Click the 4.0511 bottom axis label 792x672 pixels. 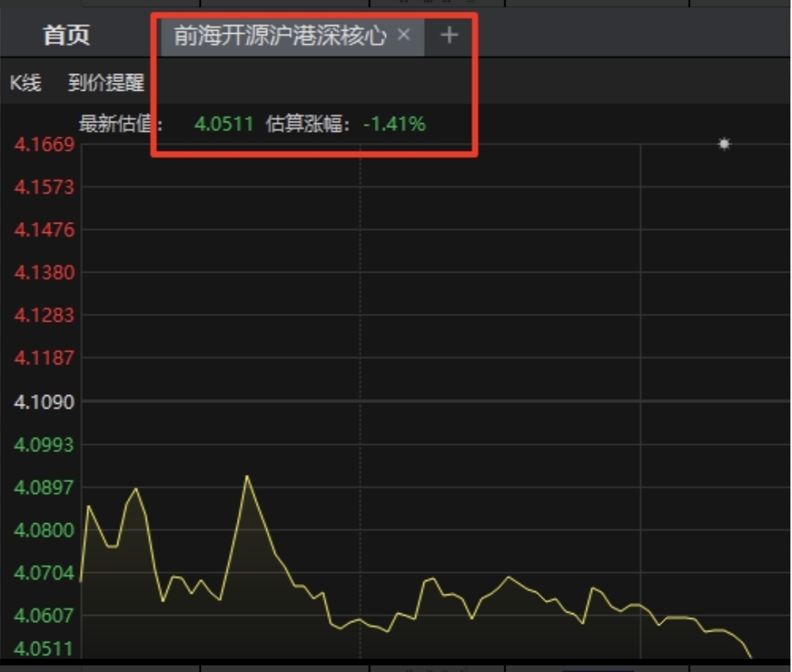point(44,649)
